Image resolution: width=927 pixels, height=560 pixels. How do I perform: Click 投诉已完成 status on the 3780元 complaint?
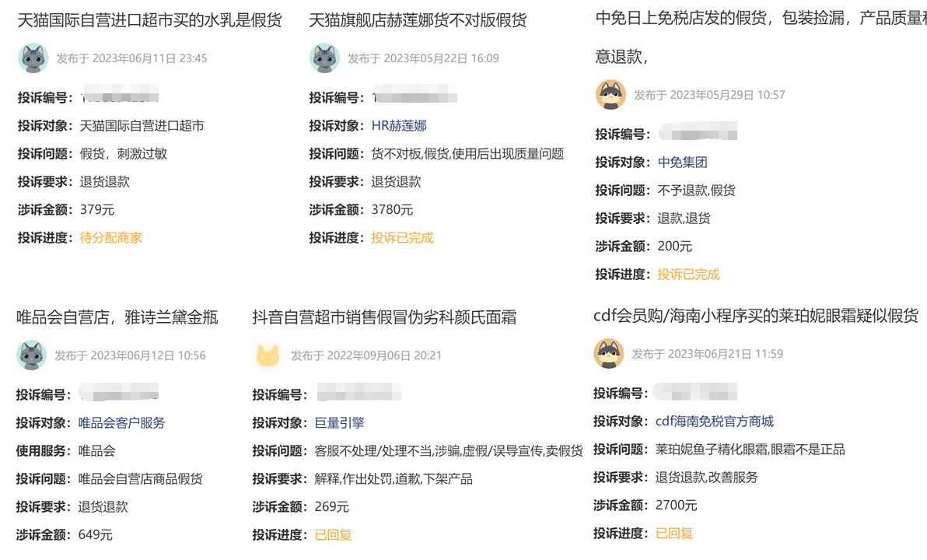402,238
